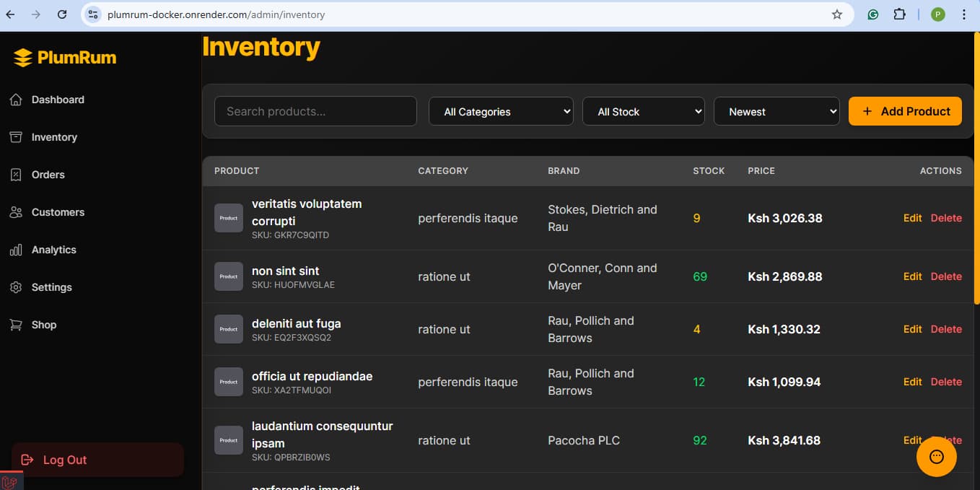Click the Settings gear icon in sidebar

click(x=16, y=287)
